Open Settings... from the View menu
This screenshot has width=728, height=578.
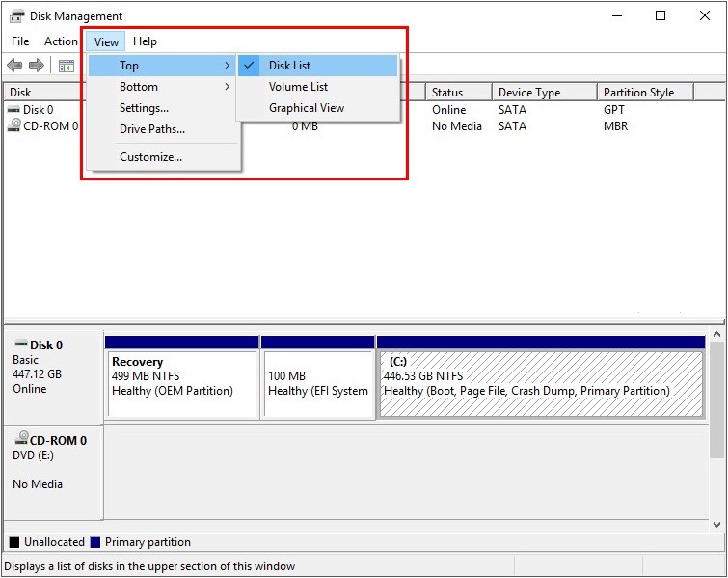pos(144,108)
